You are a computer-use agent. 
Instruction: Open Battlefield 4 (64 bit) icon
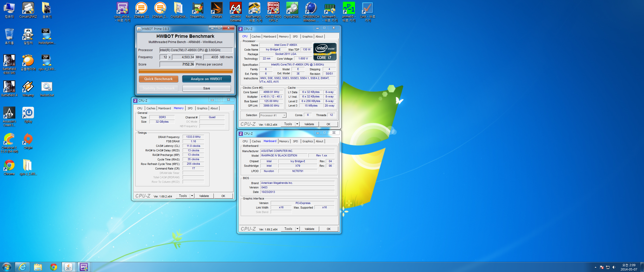(9, 64)
